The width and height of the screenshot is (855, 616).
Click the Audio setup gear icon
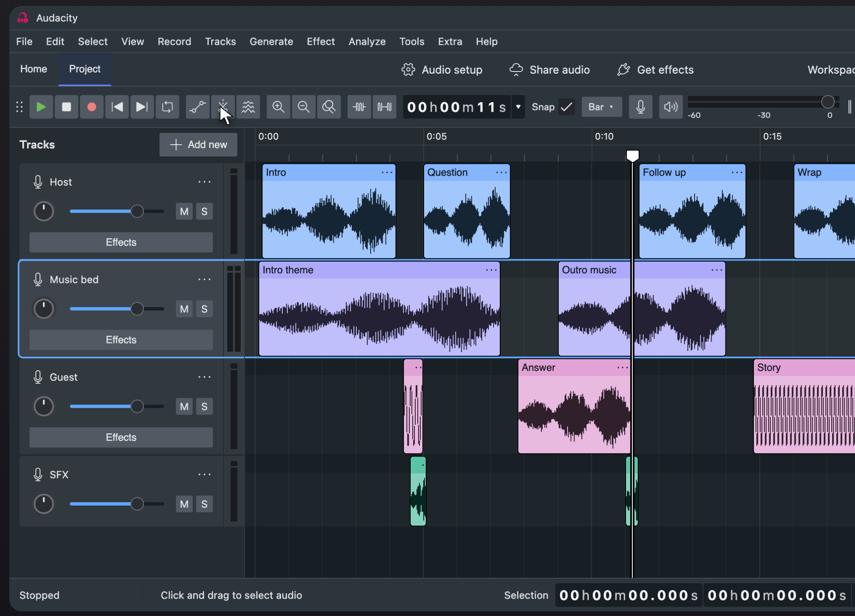tap(408, 70)
